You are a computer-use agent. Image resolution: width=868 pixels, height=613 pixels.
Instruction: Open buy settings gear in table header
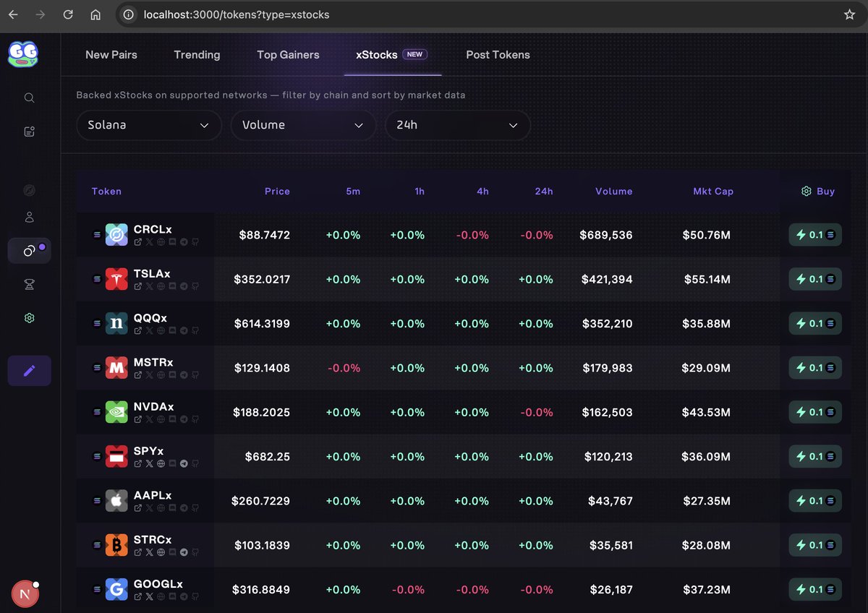pyautogui.click(x=806, y=192)
